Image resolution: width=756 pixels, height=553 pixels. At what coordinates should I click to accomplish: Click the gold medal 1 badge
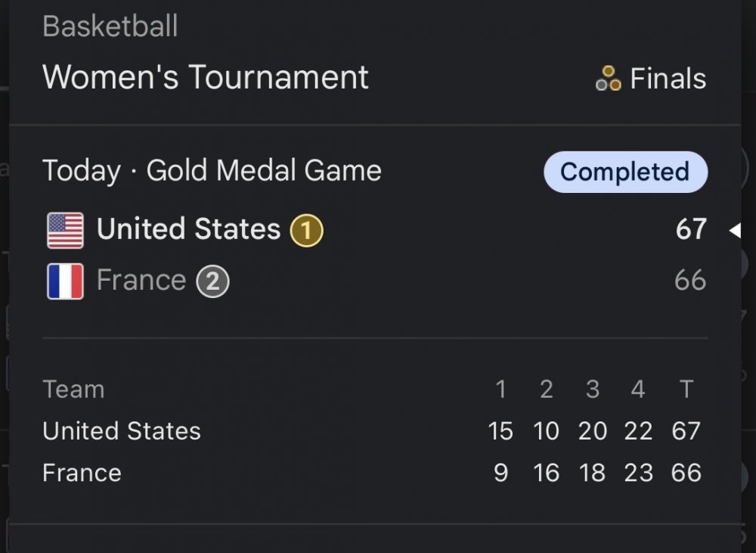coord(306,231)
